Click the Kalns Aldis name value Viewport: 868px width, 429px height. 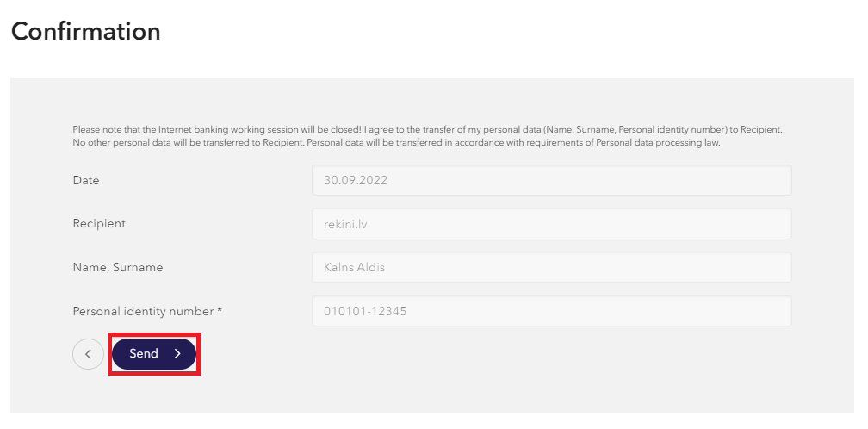point(354,267)
